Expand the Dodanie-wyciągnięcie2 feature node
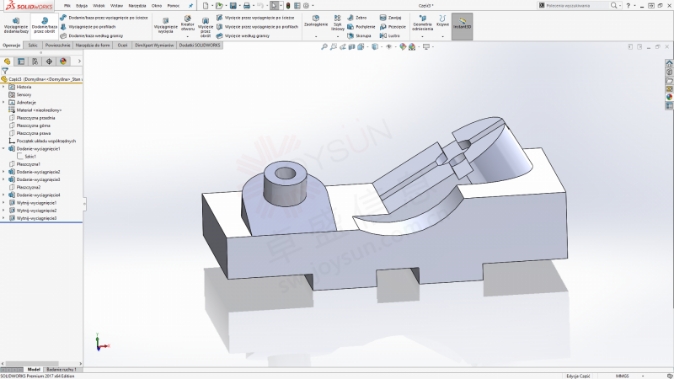Image resolution: width=674 pixels, height=379 pixels. pyautogui.click(x=4, y=172)
